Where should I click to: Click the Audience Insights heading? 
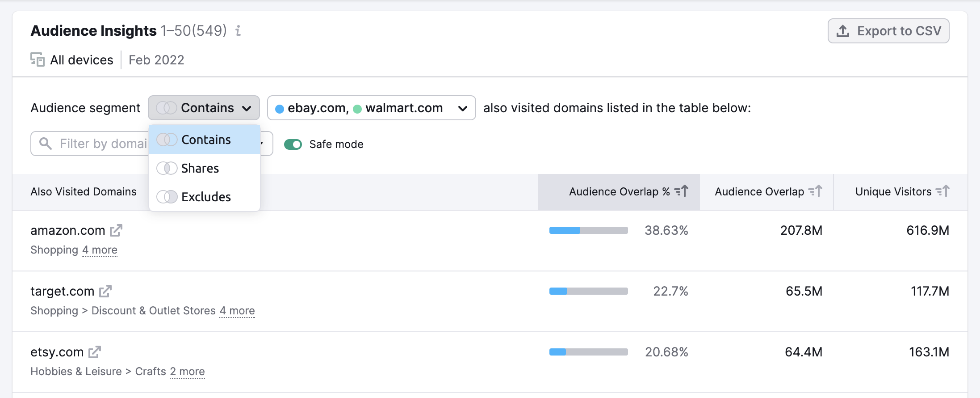coord(94,30)
